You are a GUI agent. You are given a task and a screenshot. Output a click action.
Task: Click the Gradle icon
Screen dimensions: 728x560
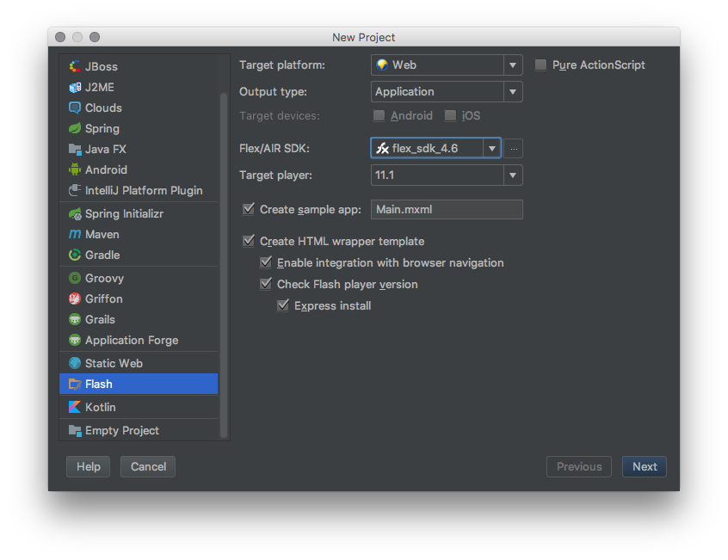[75, 255]
